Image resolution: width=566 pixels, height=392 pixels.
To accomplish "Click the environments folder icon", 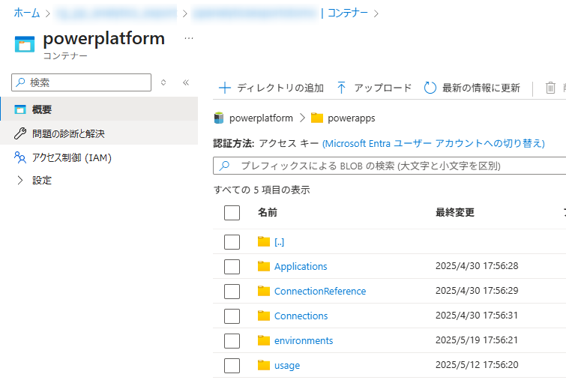I will [x=264, y=340].
